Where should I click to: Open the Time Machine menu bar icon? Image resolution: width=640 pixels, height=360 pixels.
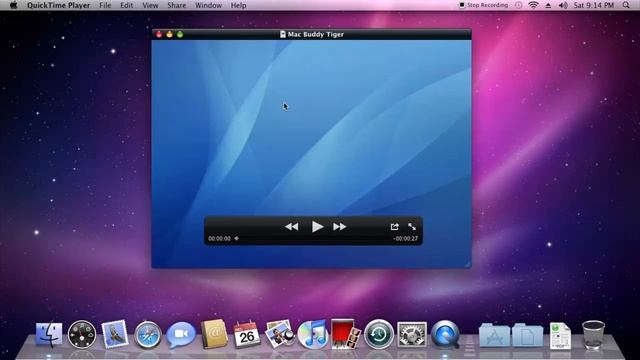coord(518,5)
